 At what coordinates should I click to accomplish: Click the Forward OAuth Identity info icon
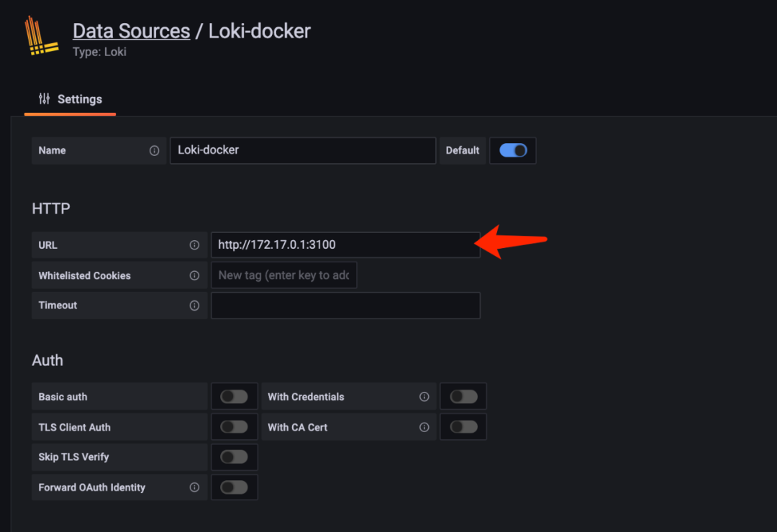pos(194,487)
